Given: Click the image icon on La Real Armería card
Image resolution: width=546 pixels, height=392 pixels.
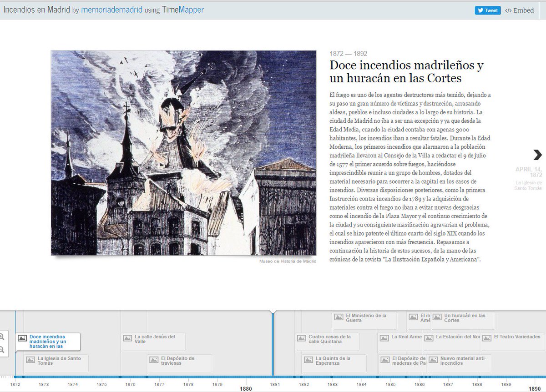Looking at the screenshot, I should pyautogui.click(x=385, y=337).
